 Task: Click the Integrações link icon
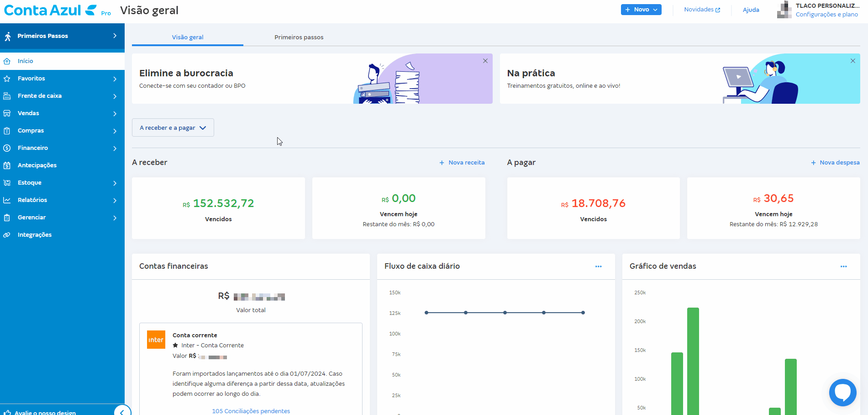click(7, 235)
